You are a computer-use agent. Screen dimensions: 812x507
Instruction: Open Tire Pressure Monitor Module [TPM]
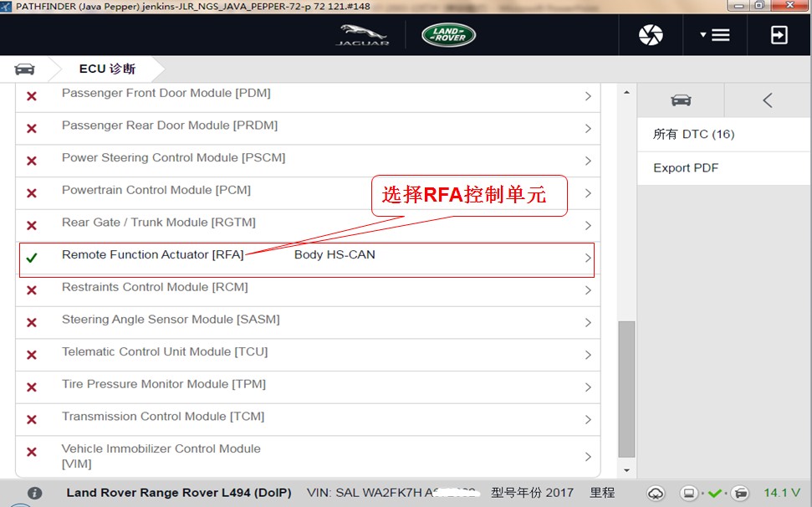pyautogui.click(x=308, y=387)
